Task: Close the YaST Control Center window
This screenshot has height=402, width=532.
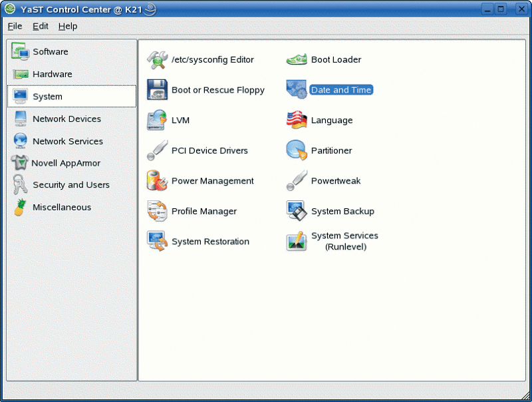Action: click(521, 9)
